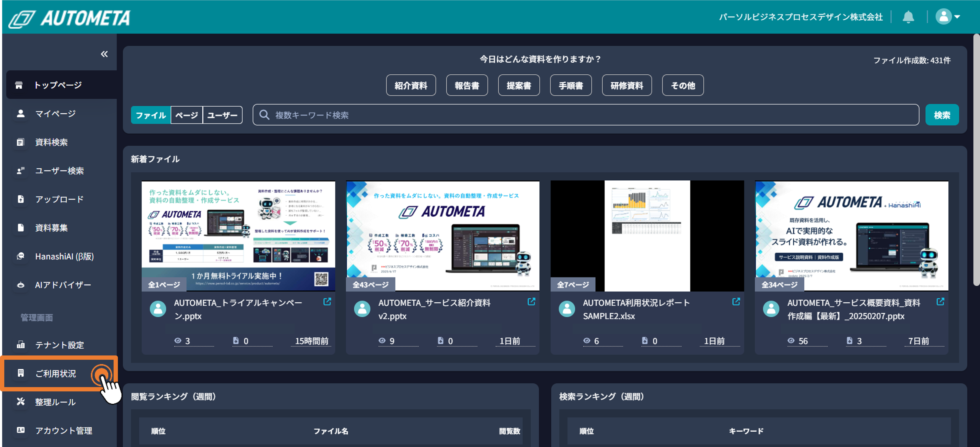Click uploader avatar of サービス紹介資料v2.pptx
Viewport: 980px width, 447px height.
[x=362, y=309]
